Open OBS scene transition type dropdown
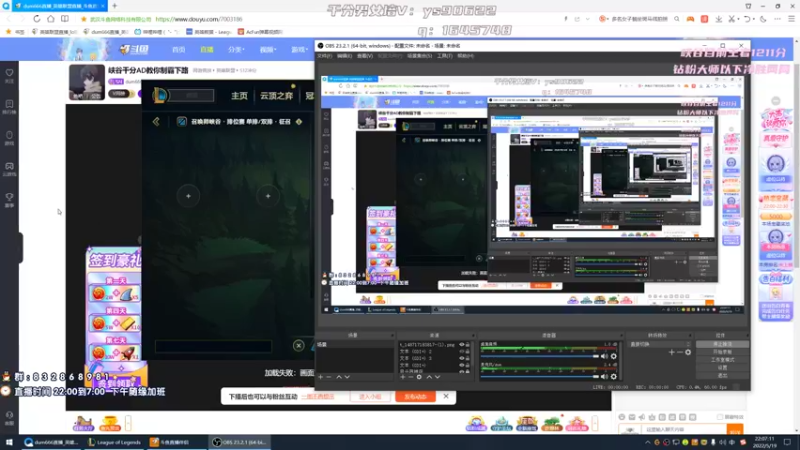Image resolution: width=800 pixels, height=450 pixels. [x=659, y=344]
